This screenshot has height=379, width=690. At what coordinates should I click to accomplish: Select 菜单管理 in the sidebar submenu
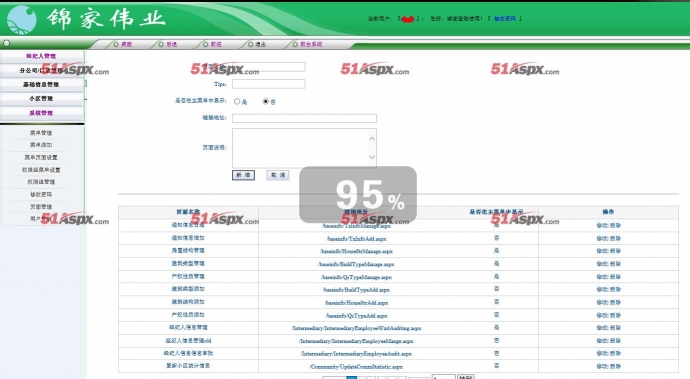41,132
